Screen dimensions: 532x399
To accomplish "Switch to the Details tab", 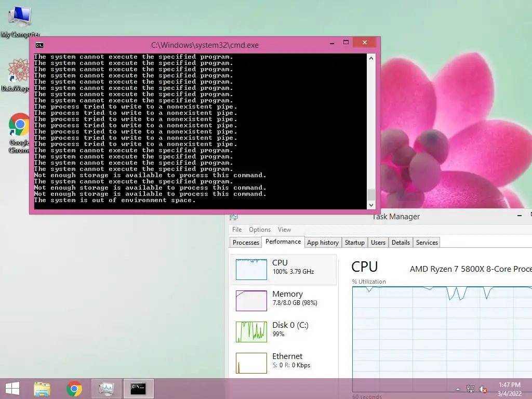I will pyautogui.click(x=401, y=243).
